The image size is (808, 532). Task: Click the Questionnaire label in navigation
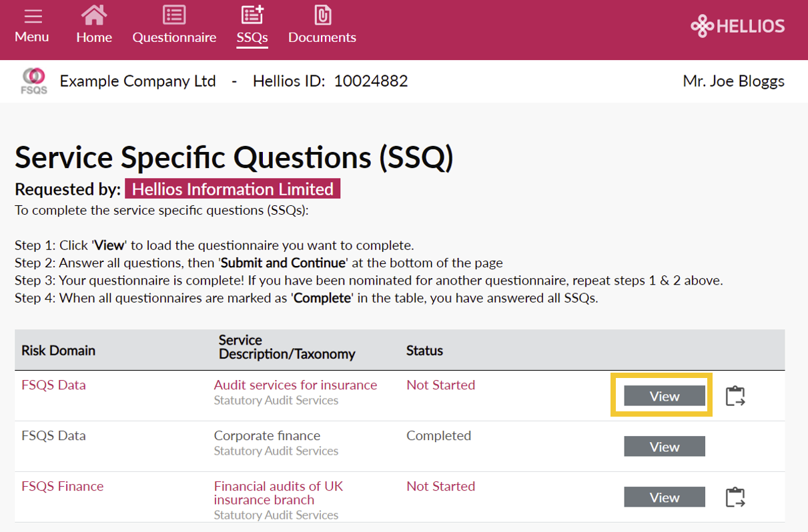[x=174, y=37]
